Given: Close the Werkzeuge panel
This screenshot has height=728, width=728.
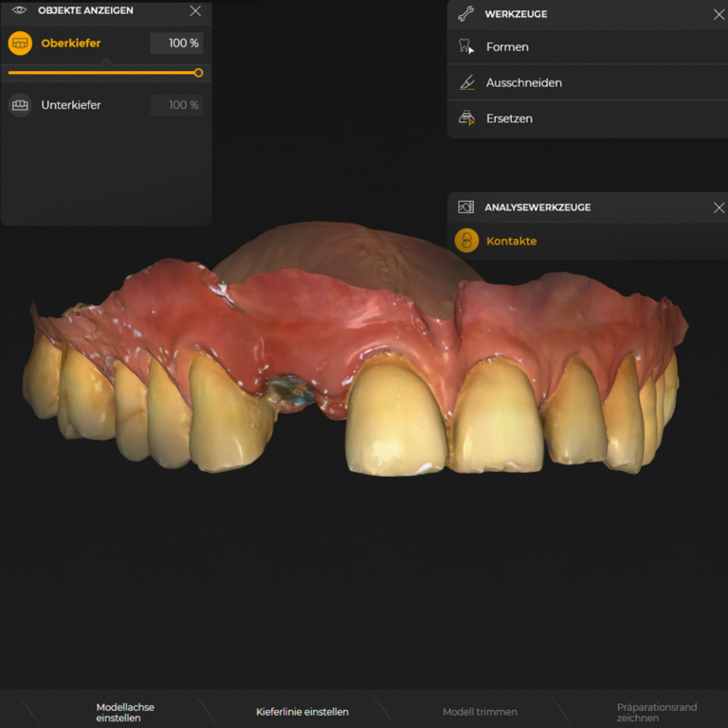Looking at the screenshot, I should [x=719, y=14].
